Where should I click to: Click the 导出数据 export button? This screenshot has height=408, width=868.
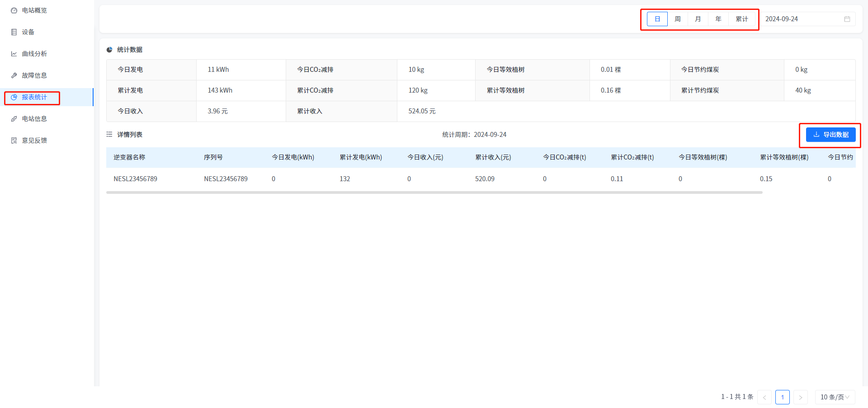(830, 135)
